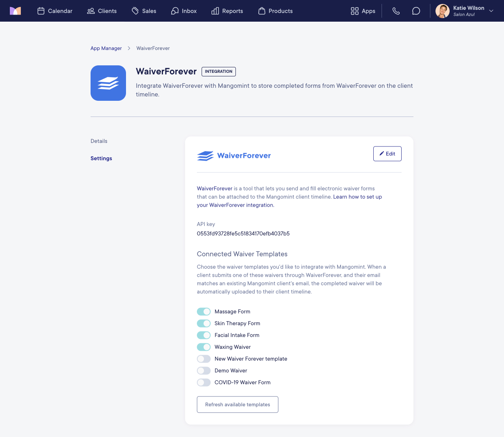Click Refresh available templates button
The width and height of the screenshot is (504, 437).
(x=237, y=404)
